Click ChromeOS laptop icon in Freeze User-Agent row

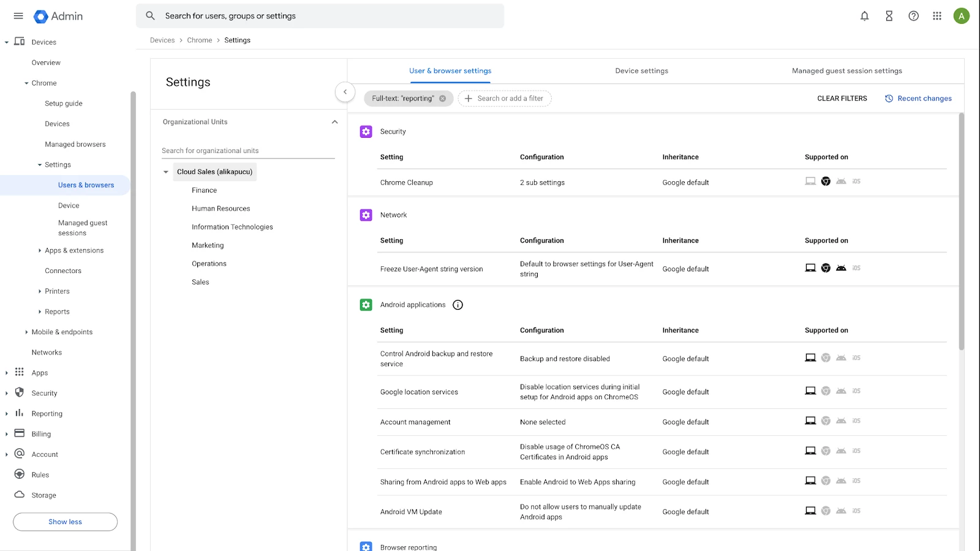810,268
